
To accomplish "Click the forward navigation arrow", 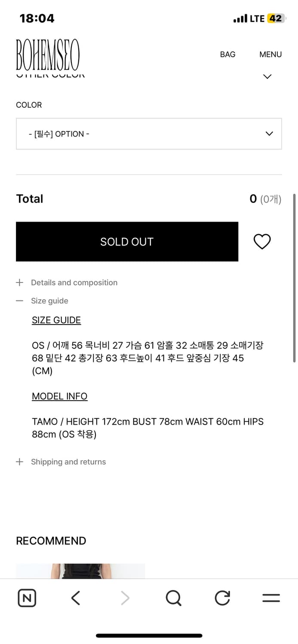I will [124, 598].
